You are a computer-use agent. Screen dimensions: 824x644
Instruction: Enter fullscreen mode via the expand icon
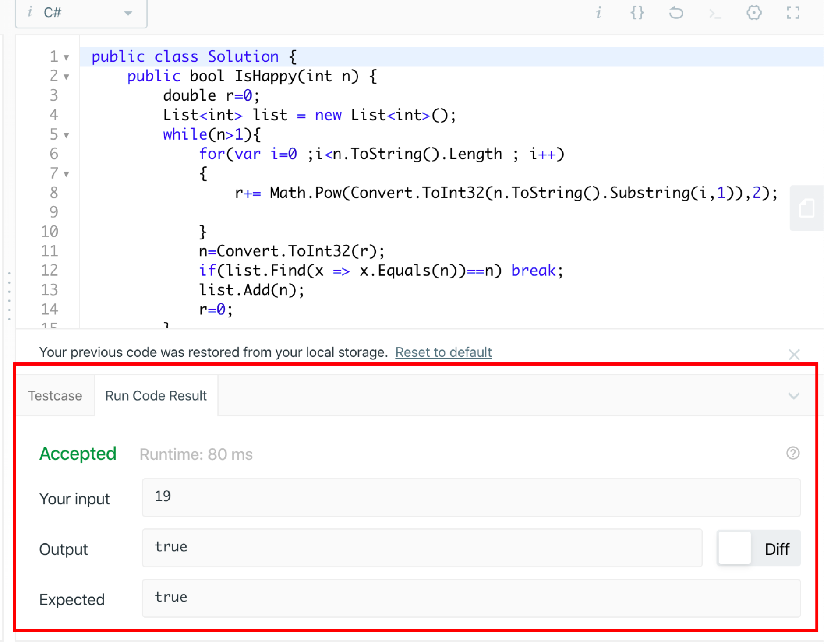794,13
